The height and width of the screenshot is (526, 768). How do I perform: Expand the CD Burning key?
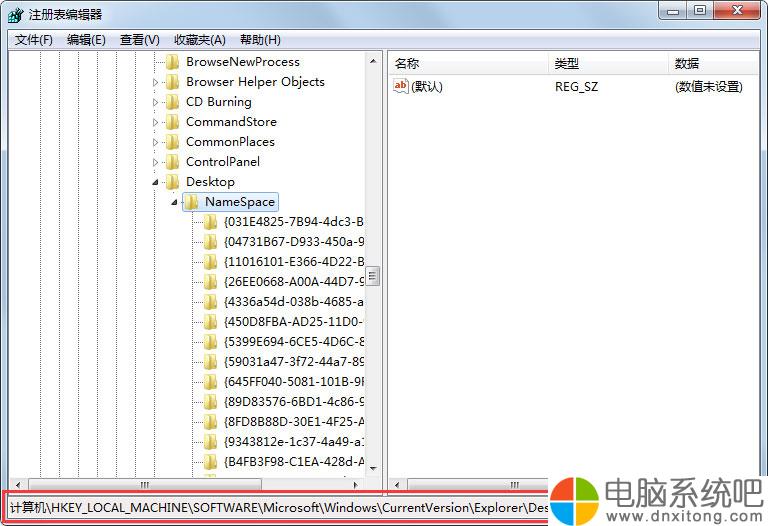[x=155, y=102]
